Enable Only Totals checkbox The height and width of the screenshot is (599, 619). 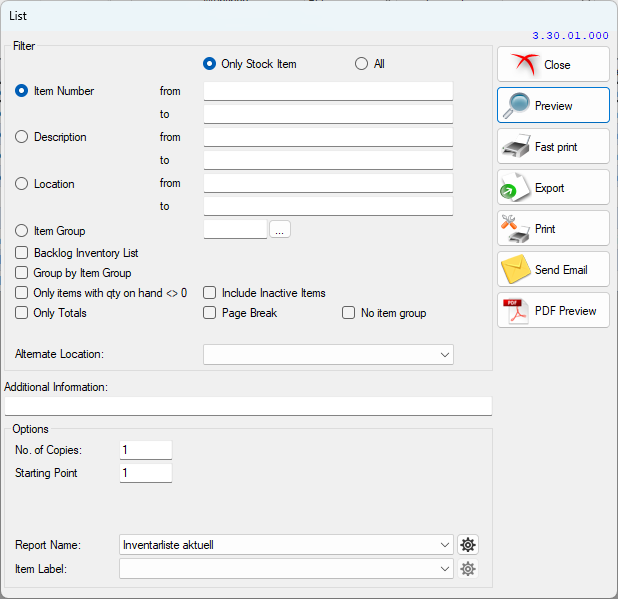[21, 313]
